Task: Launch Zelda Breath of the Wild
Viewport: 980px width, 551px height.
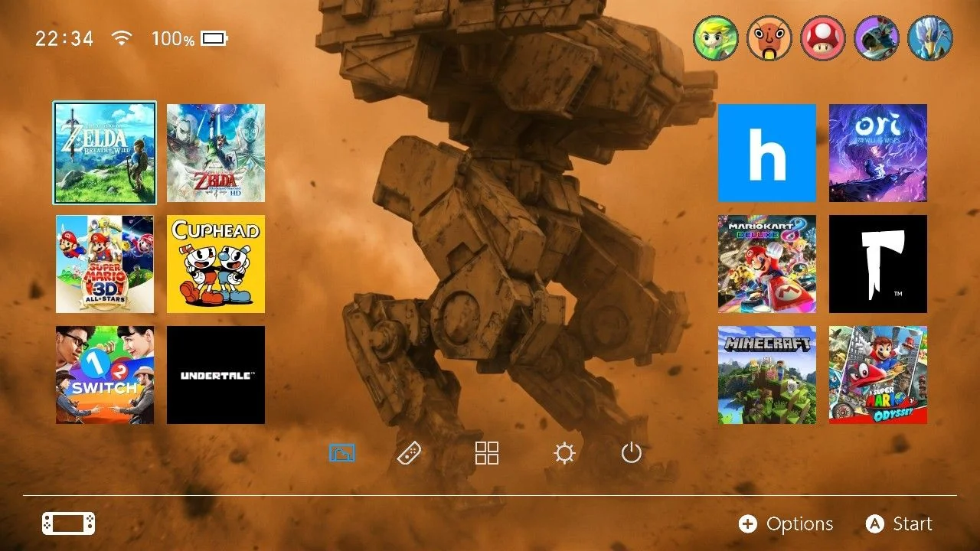Action: point(105,153)
